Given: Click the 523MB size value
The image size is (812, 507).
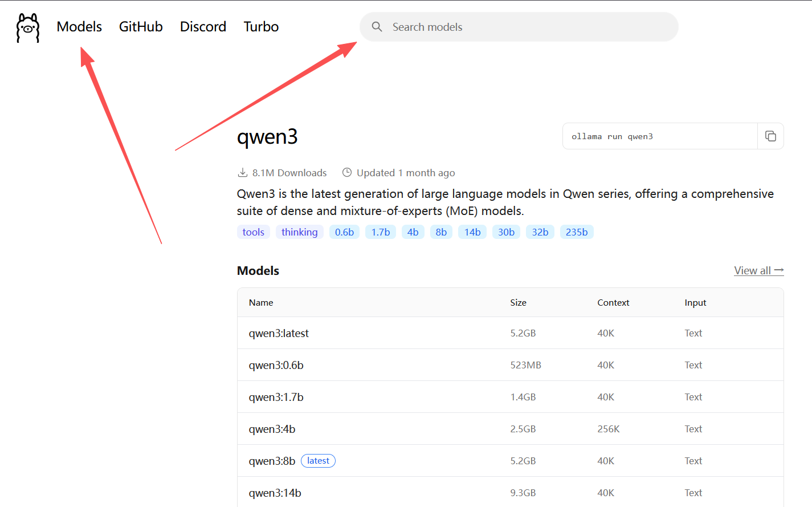Looking at the screenshot, I should tap(526, 365).
